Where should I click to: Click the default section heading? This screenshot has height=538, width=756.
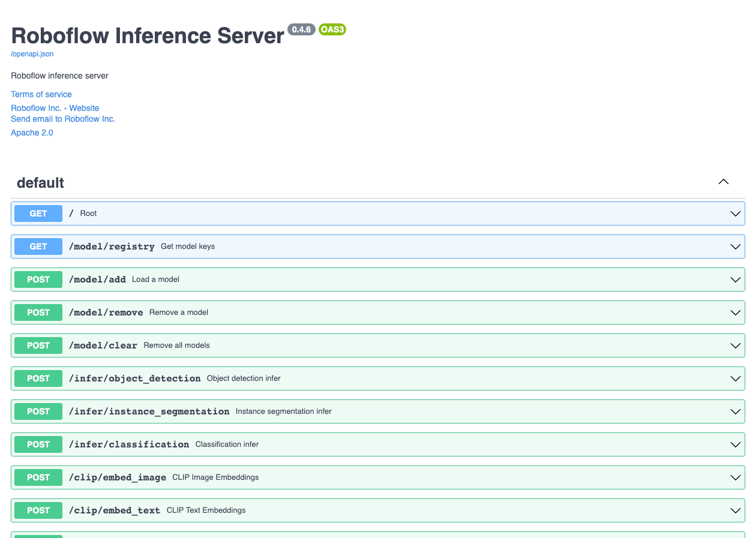tap(40, 183)
